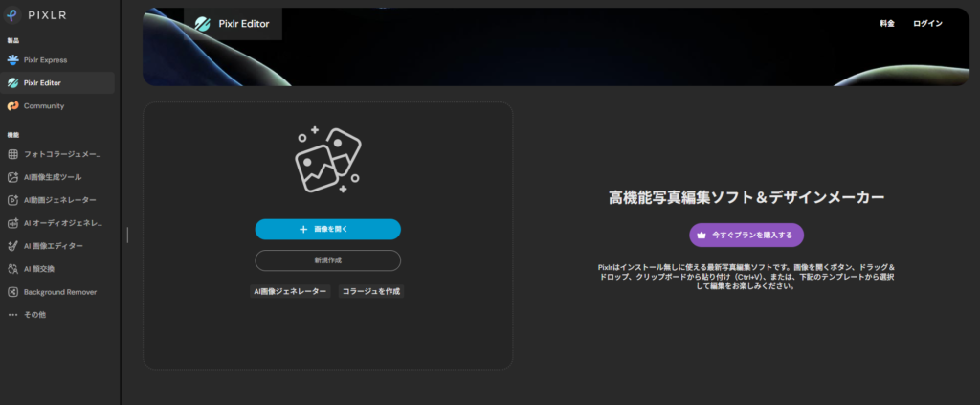The width and height of the screenshot is (980, 405).
Task: Click the AI audio generator icon
Action: coord(12,223)
